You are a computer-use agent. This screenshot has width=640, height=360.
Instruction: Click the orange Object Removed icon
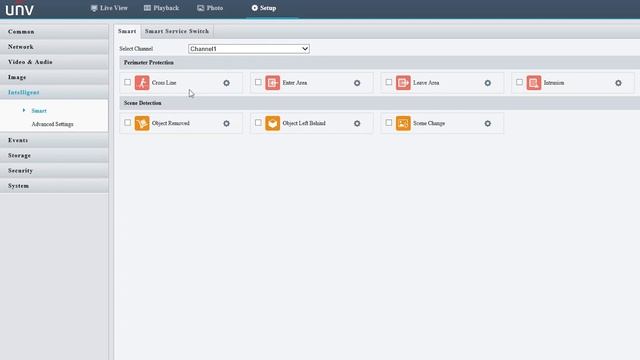click(x=142, y=123)
